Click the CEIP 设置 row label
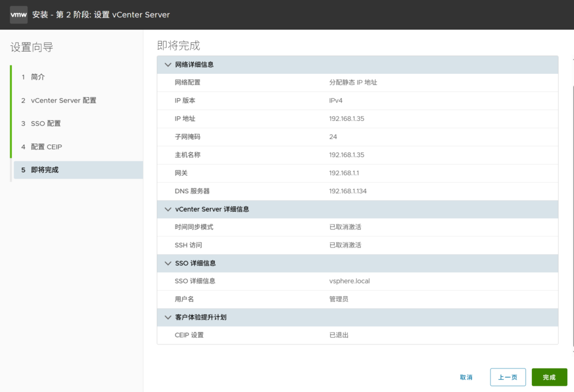Image resolution: width=574 pixels, height=392 pixels. point(189,335)
